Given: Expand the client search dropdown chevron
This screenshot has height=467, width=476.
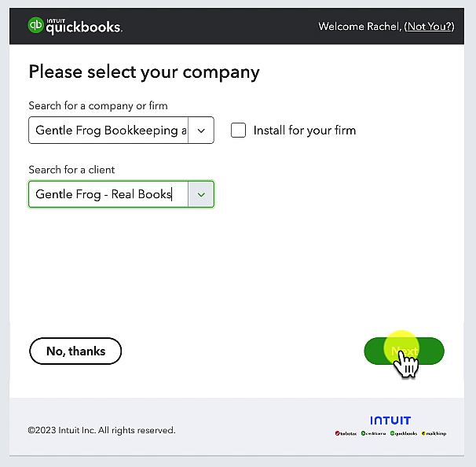Looking at the screenshot, I should (x=201, y=194).
